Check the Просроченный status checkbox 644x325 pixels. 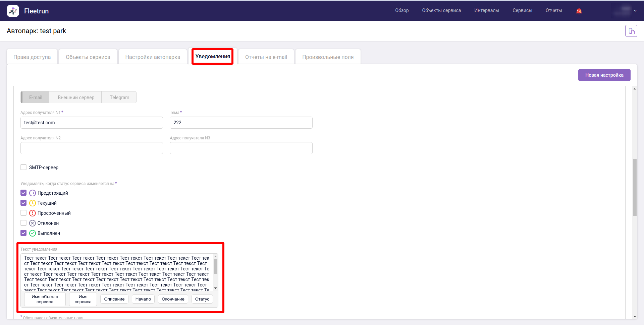coord(23,213)
